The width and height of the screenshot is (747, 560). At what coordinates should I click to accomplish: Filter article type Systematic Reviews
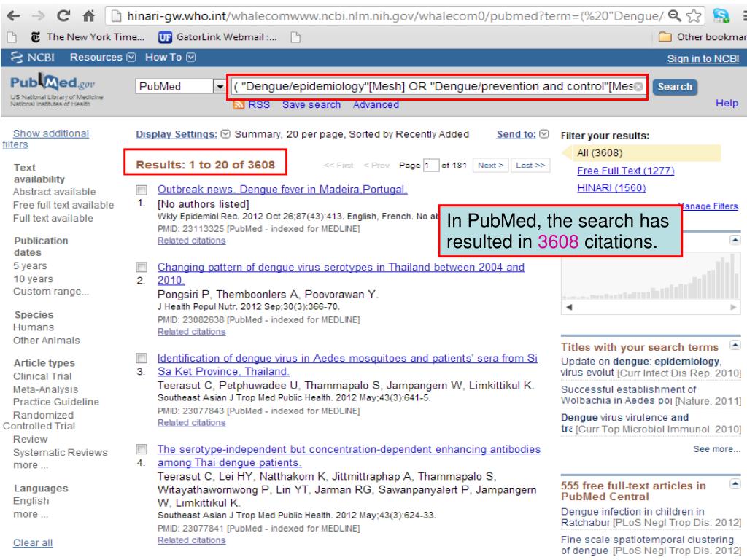coord(60,452)
